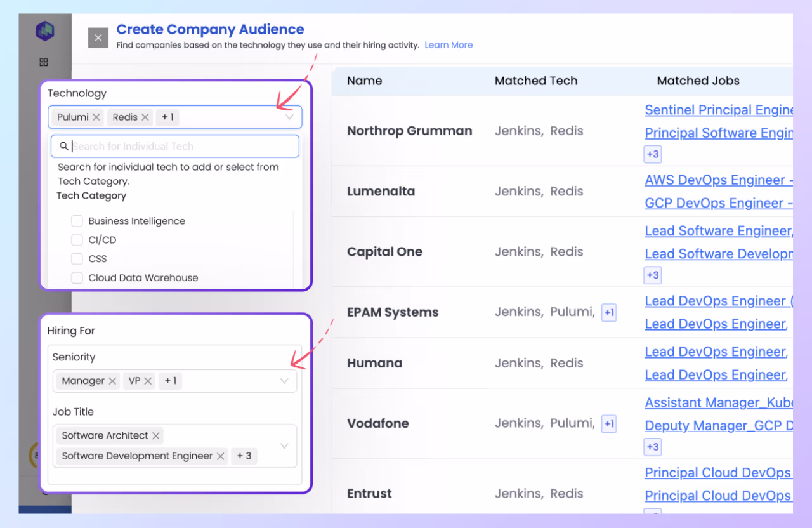
Task: Select the Capital One company name
Action: pyautogui.click(x=384, y=251)
